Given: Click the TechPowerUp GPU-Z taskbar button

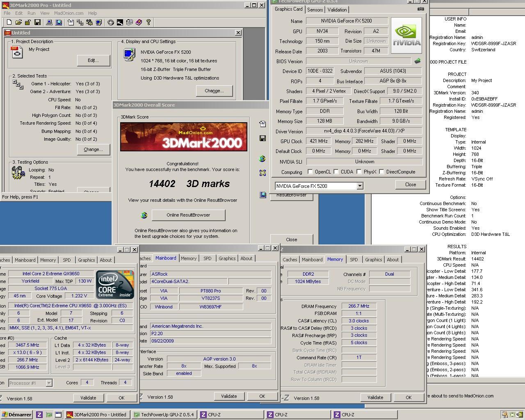Looking at the screenshot, I should (164, 415).
